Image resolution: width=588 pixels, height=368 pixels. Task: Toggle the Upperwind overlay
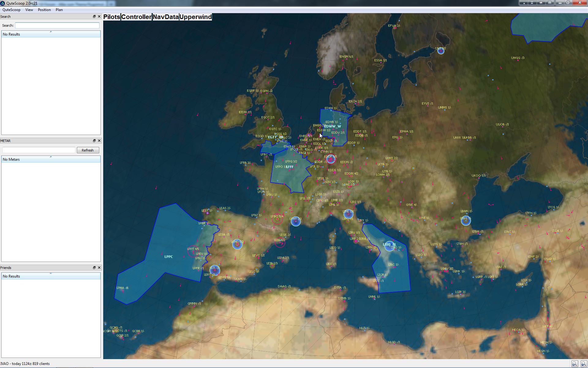195,17
